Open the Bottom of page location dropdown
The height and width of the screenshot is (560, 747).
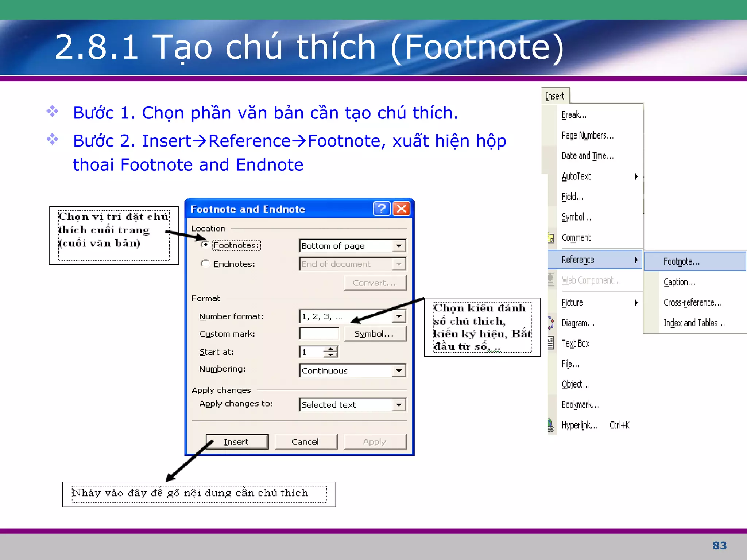399,246
